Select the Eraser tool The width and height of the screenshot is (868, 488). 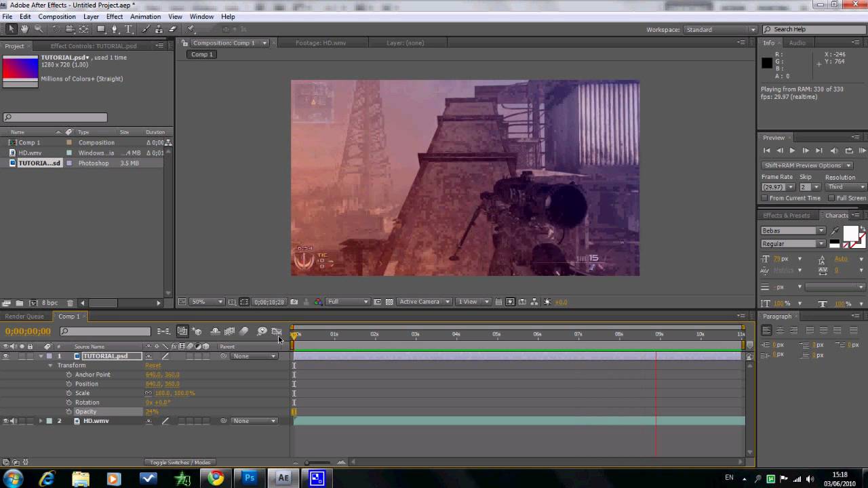[172, 29]
